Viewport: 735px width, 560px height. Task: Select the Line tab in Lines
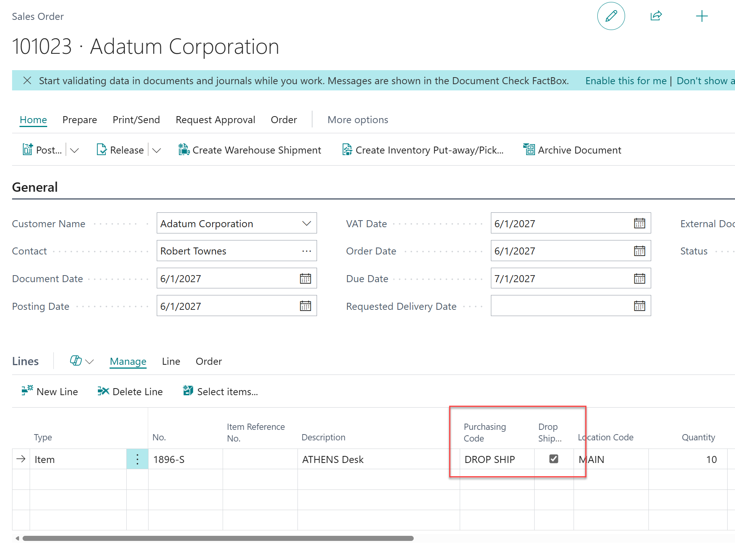point(171,361)
